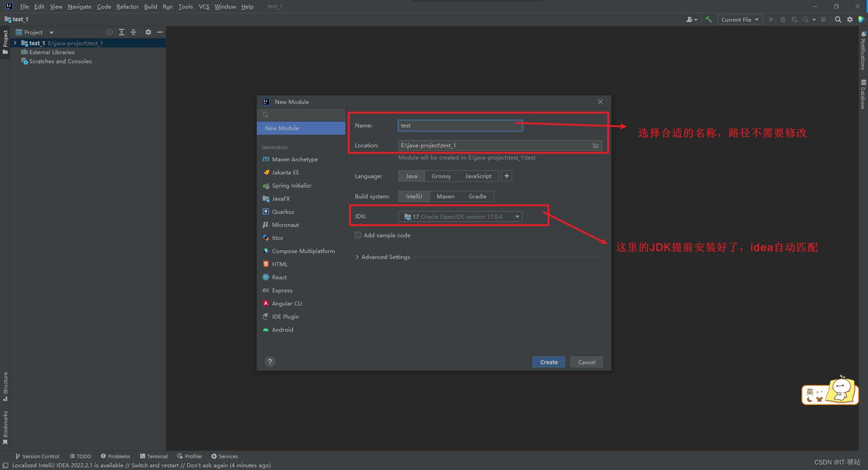Click the Debug bug icon in the toolbar

[783, 19]
